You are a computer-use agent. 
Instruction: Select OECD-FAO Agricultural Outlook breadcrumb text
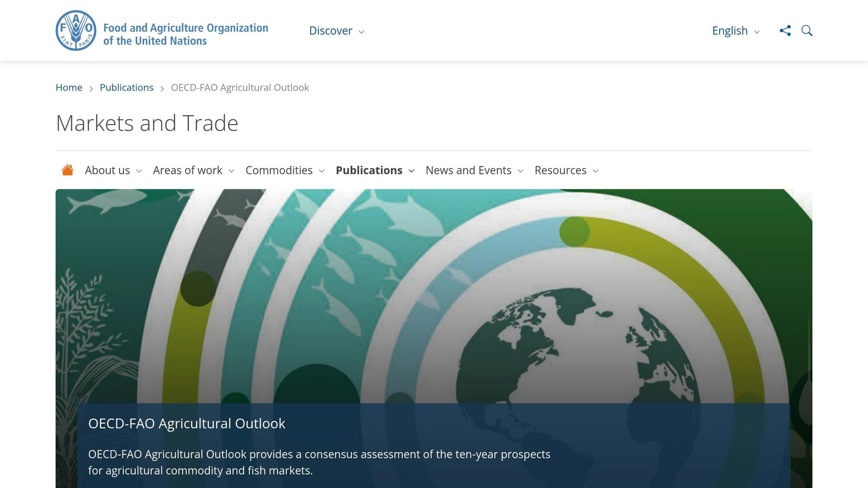click(240, 87)
